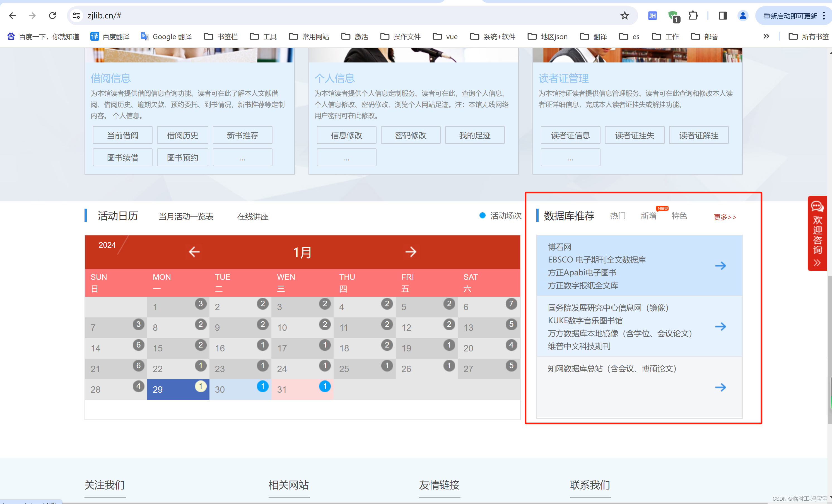Screen dimensions: 832x504
Task: Switch to the 热门 database tab
Action: [618, 216]
